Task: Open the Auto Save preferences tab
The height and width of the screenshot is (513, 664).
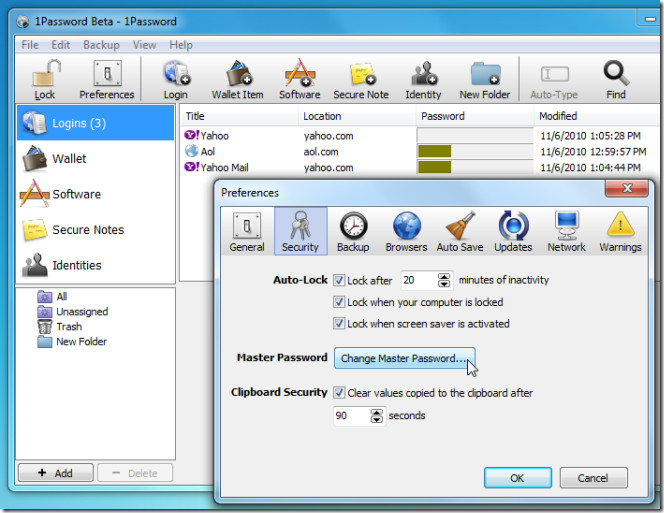Action: pyautogui.click(x=460, y=231)
